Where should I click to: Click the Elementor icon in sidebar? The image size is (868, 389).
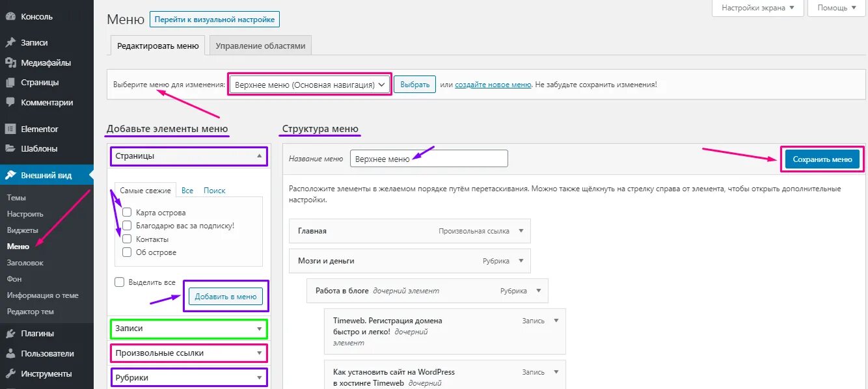pyautogui.click(x=10, y=129)
